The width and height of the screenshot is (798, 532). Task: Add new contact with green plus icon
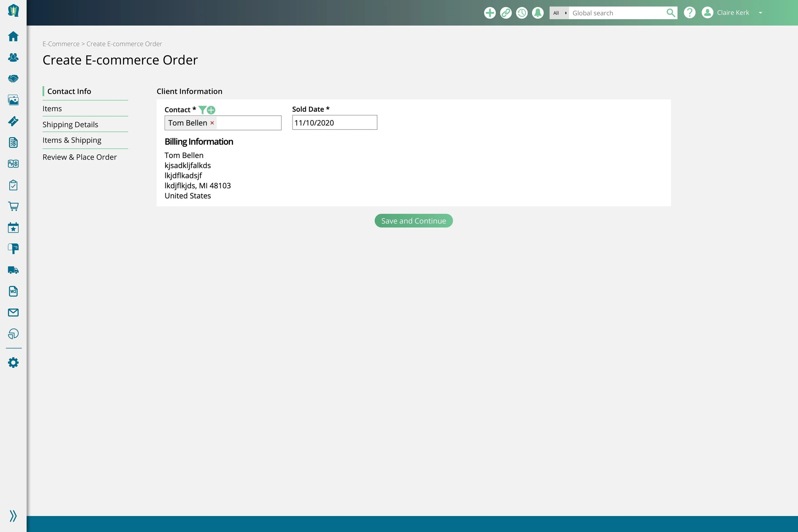point(211,110)
